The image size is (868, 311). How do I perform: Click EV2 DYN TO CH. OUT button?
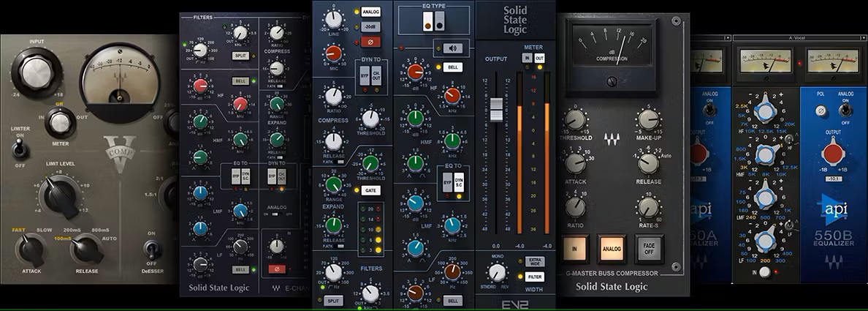tap(376, 76)
